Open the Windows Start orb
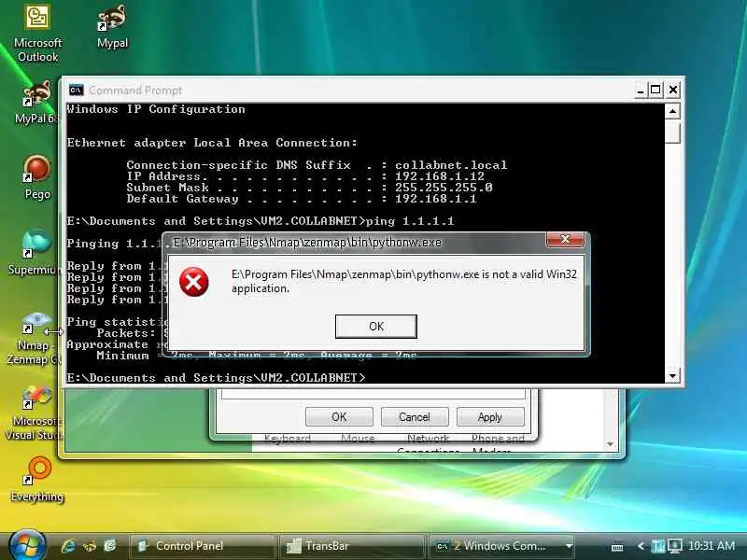The width and height of the screenshot is (747, 560). click(26, 546)
